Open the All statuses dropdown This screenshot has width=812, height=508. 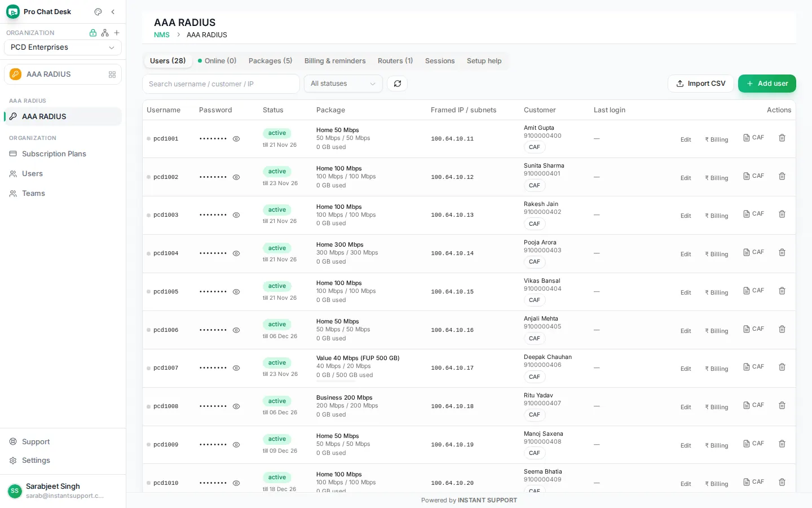pos(343,84)
